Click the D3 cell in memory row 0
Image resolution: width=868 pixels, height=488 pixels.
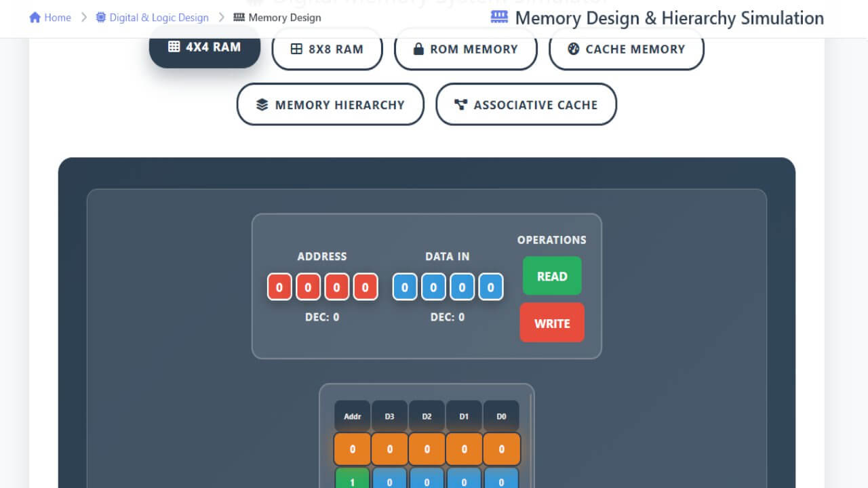point(389,449)
